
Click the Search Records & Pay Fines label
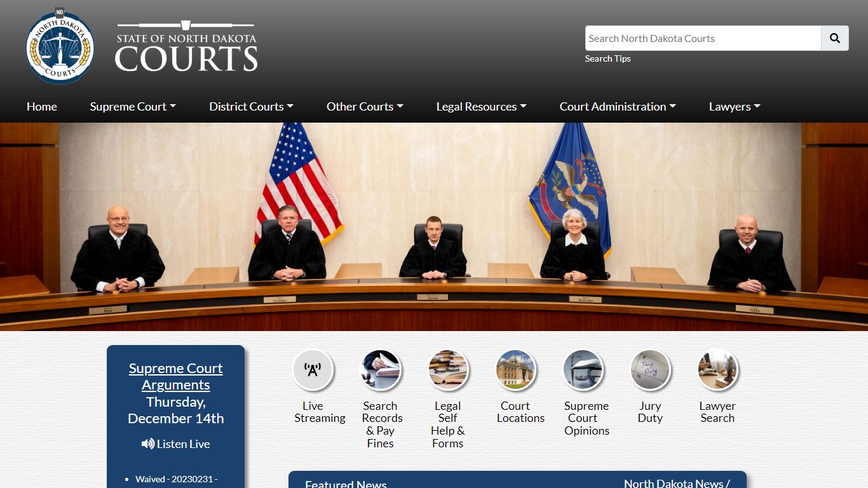click(x=382, y=424)
